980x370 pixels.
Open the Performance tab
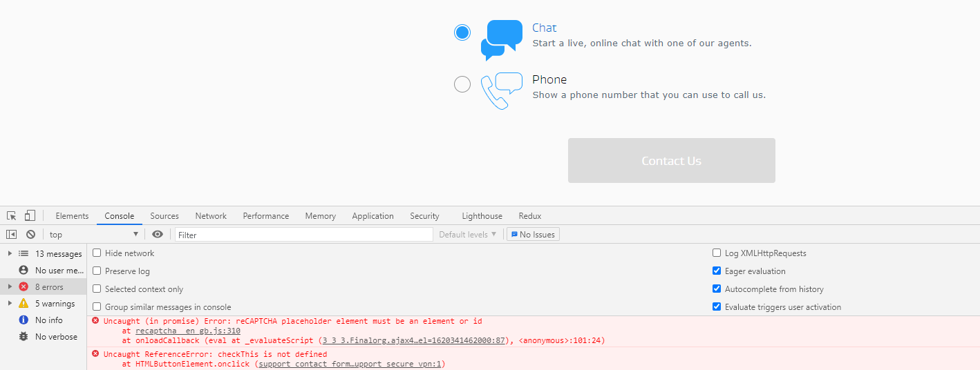coord(266,216)
